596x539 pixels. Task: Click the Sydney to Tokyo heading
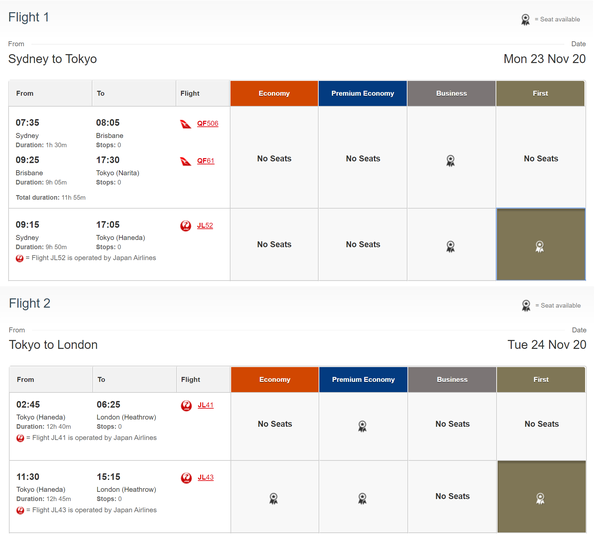point(52,59)
